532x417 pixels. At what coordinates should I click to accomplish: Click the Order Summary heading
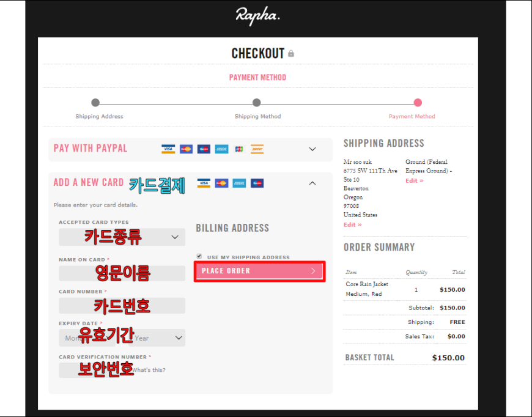[379, 247]
